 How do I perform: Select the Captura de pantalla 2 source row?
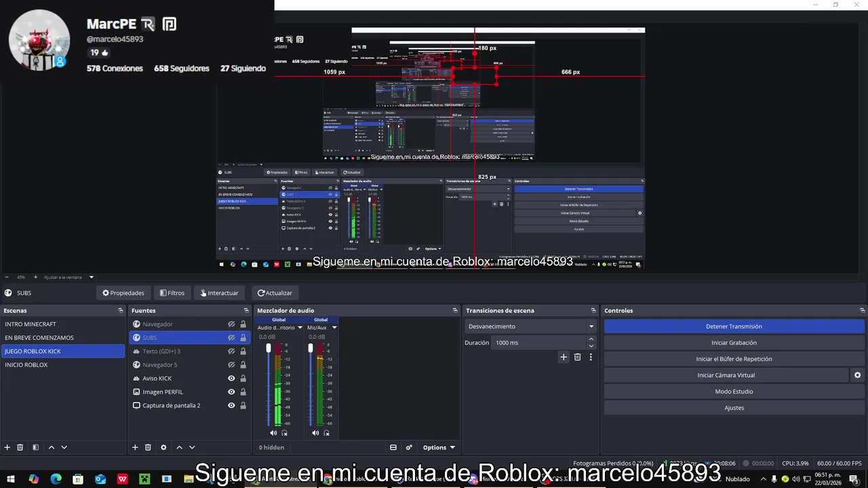point(189,405)
